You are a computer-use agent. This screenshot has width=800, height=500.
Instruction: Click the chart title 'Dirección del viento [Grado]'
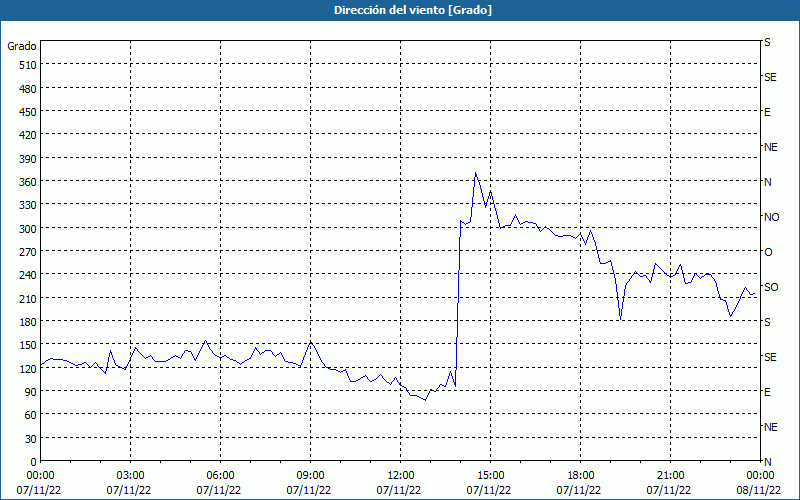(x=413, y=10)
